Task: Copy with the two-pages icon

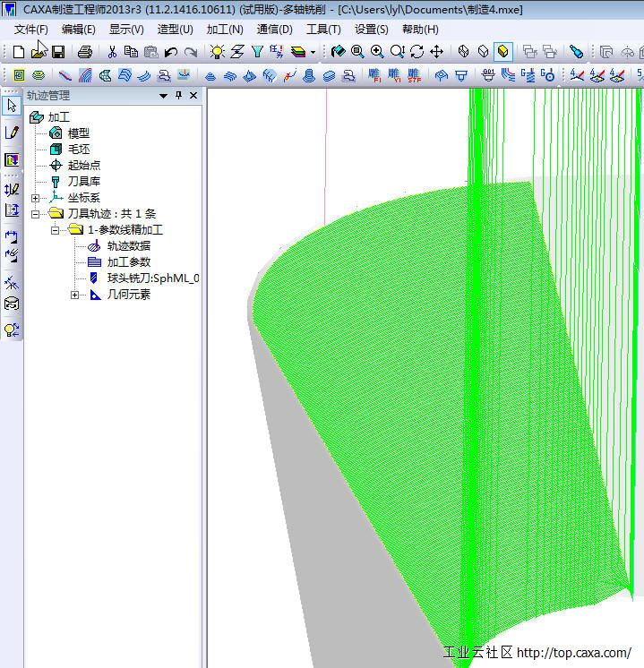Action: click(131, 52)
